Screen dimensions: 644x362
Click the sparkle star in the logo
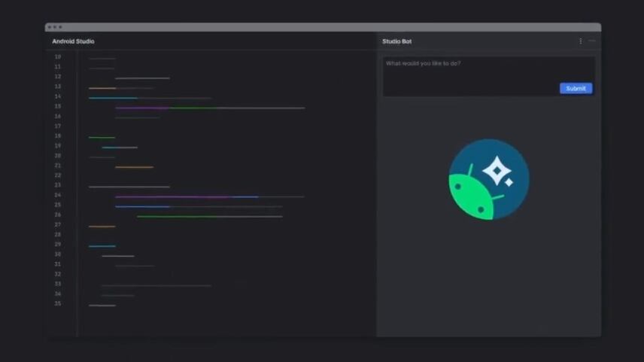[497, 170]
